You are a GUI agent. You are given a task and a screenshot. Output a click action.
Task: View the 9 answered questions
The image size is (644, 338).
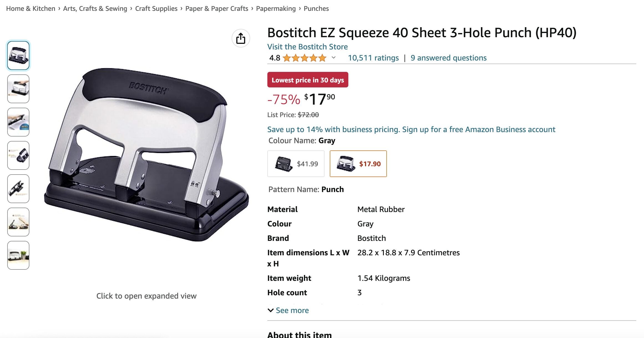[x=448, y=58]
